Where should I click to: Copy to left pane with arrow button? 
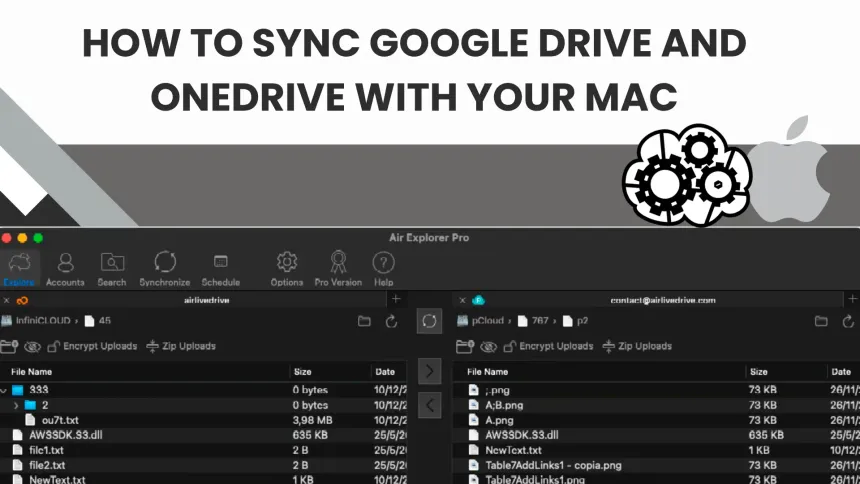pos(429,406)
